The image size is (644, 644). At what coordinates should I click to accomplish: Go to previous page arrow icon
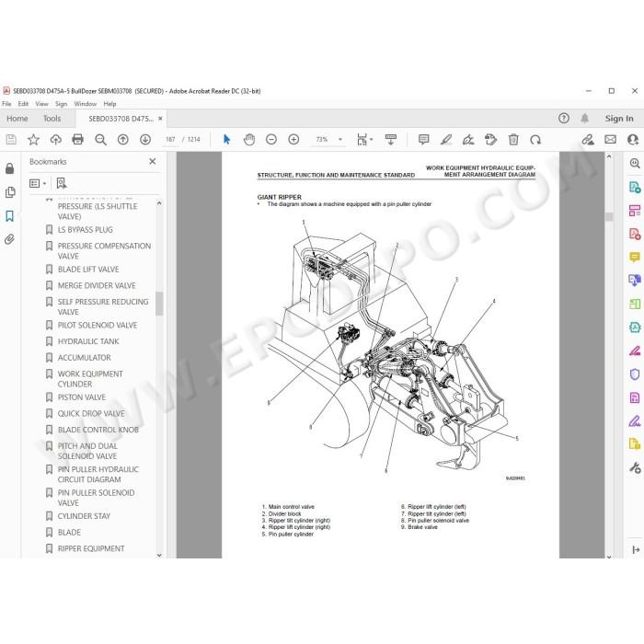[122, 140]
